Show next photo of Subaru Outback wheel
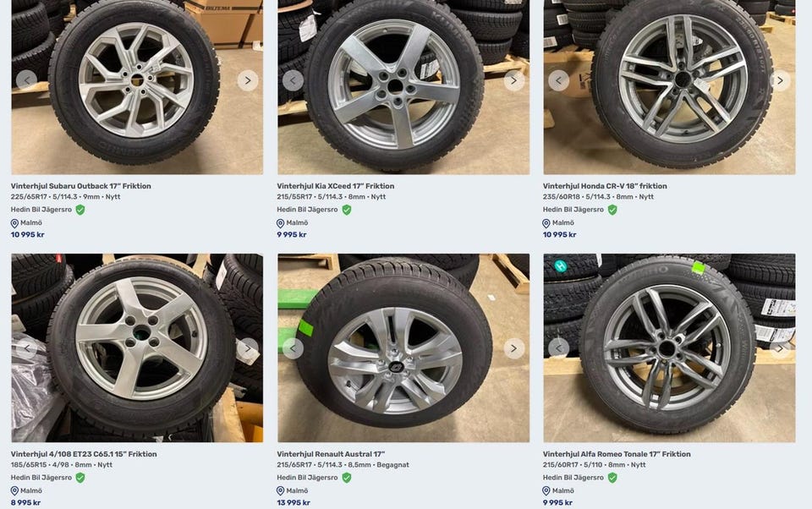The width and height of the screenshot is (812, 509). click(x=247, y=80)
